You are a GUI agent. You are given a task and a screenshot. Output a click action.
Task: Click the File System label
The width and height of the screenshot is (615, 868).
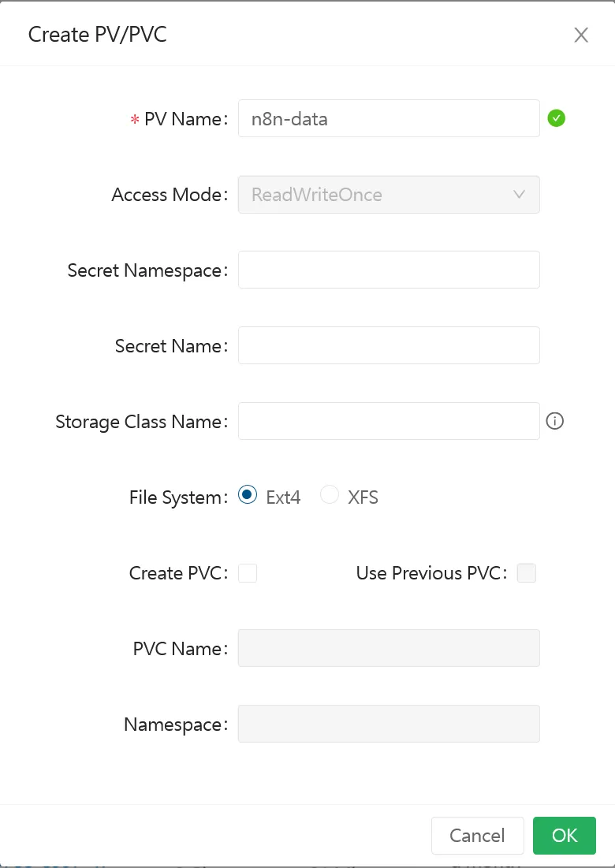tap(177, 497)
